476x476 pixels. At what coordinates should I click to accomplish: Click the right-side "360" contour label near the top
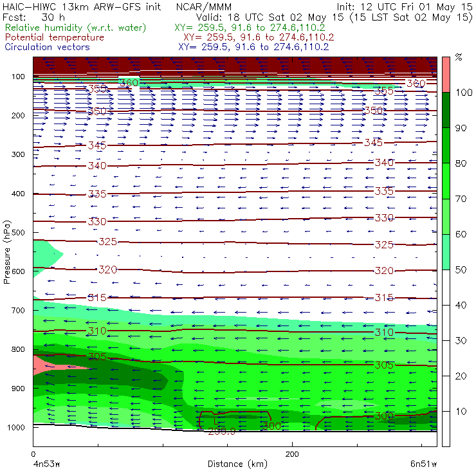pos(416,83)
